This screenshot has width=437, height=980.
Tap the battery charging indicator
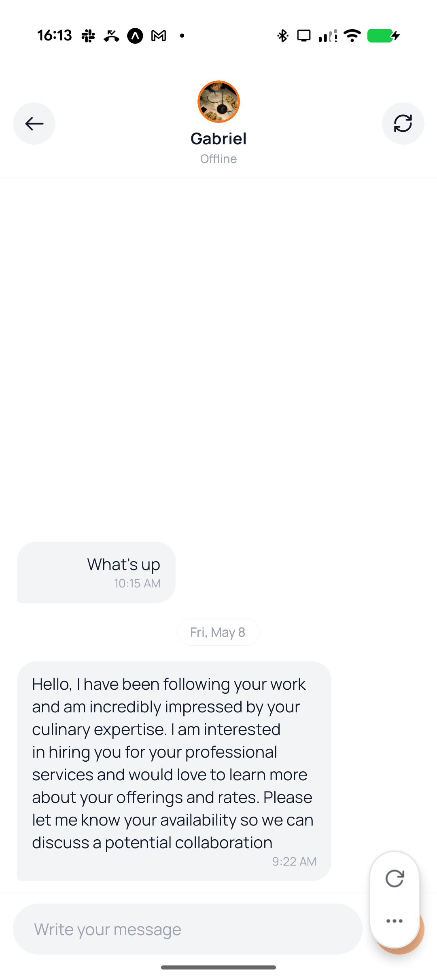coord(384,36)
